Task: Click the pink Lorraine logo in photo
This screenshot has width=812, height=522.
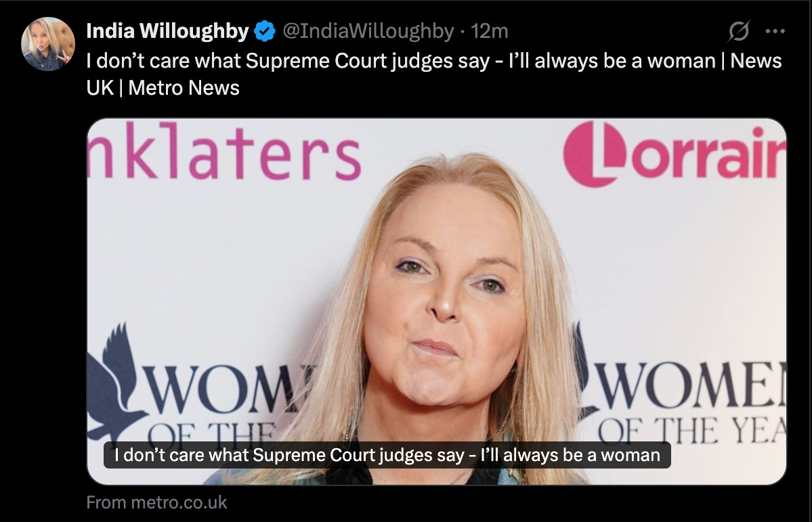Action: coord(675,154)
